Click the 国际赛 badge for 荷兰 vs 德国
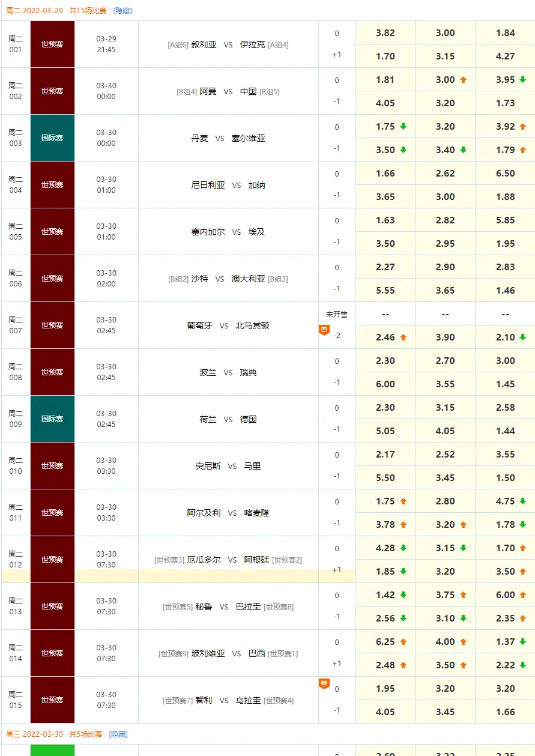The height and width of the screenshot is (756, 535). [52, 419]
